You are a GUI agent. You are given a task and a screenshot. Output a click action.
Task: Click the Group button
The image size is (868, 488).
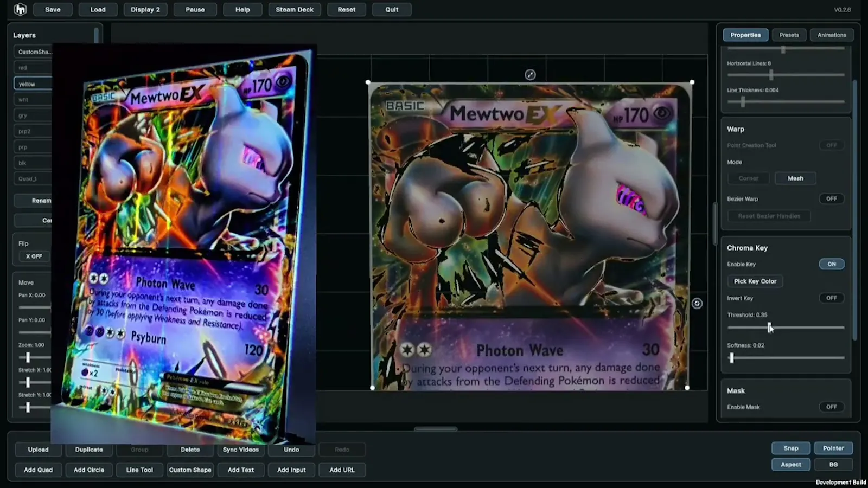[x=139, y=450]
